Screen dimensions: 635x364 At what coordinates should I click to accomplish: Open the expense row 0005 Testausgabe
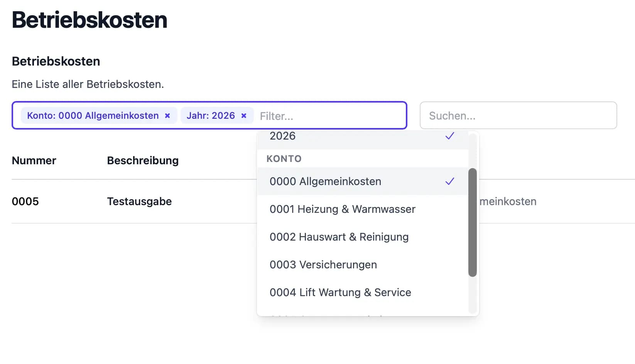click(139, 201)
